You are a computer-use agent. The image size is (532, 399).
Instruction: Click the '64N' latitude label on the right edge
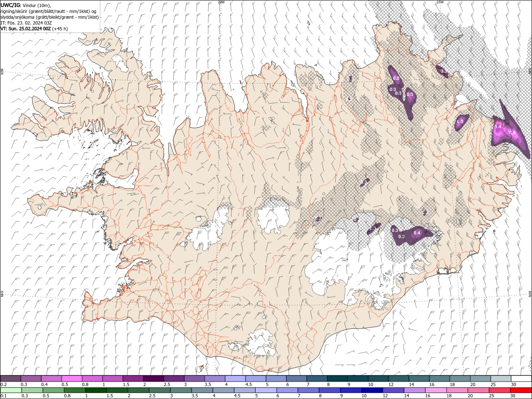[530, 293]
